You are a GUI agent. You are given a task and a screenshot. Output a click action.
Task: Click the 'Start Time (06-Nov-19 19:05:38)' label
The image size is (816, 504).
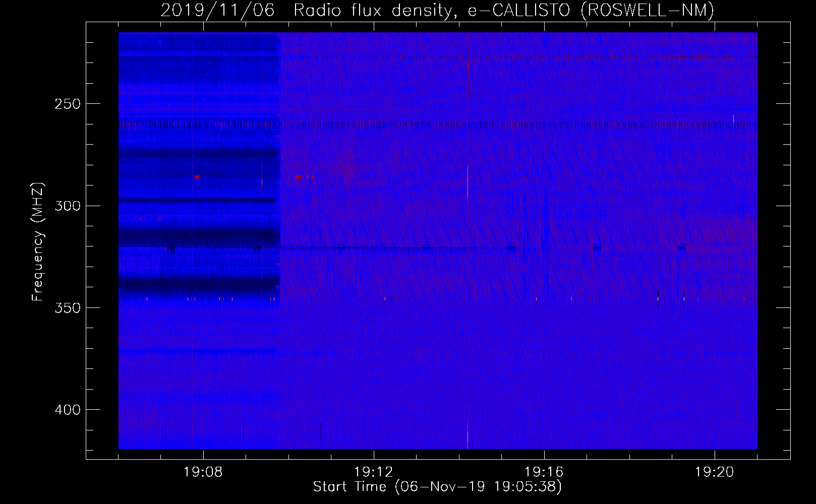437,487
